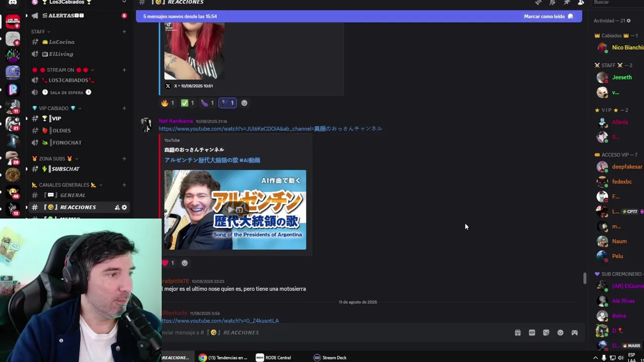This screenshot has height=362, width=644.
Task: Go to Discord home direct messages
Action: 13,3
